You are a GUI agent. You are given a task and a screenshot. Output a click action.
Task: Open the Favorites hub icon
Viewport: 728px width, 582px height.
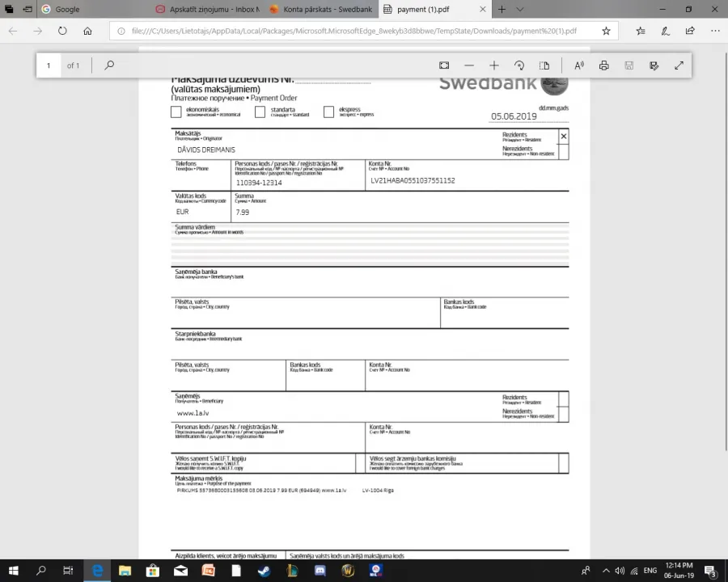tap(641, 31)
